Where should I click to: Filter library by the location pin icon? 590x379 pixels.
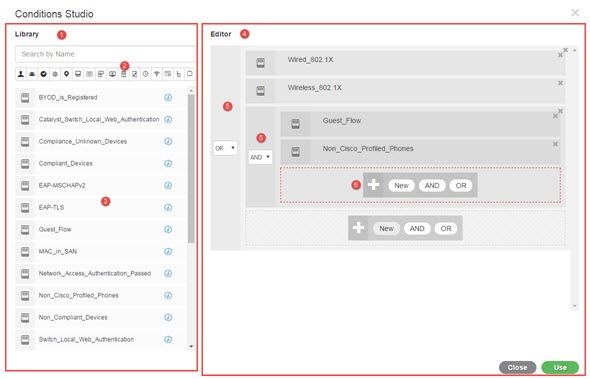[66, 74]
